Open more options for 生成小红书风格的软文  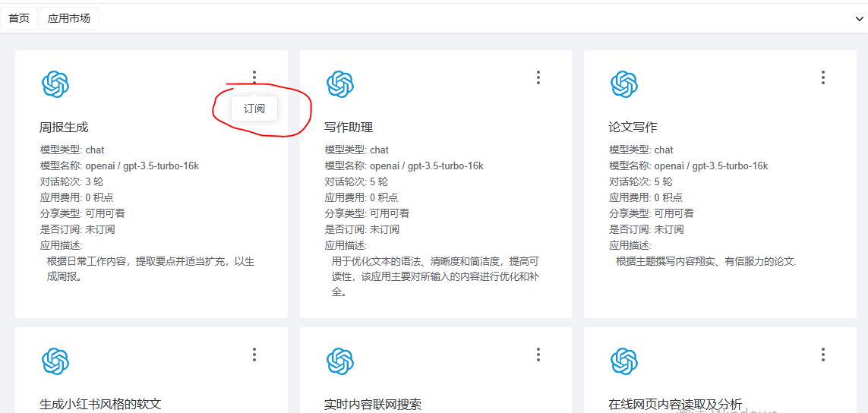click(254, 355)
